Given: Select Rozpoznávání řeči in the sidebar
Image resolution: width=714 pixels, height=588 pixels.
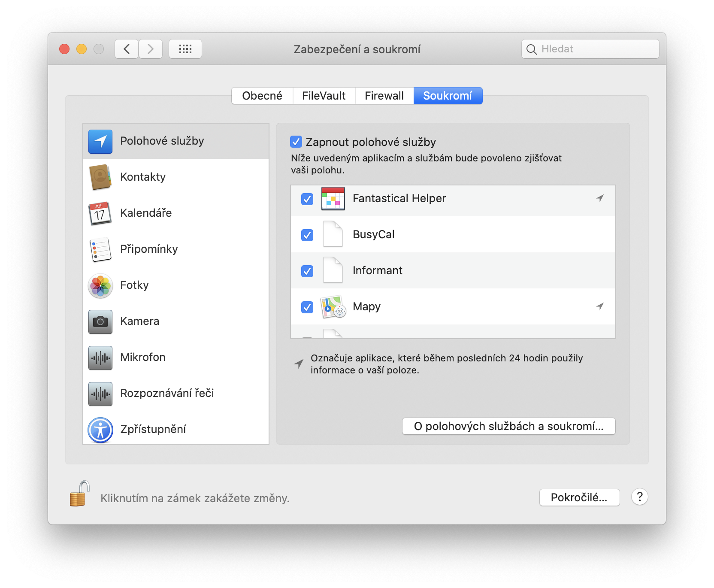Looking at the screenshot, I should click(167, 393).
